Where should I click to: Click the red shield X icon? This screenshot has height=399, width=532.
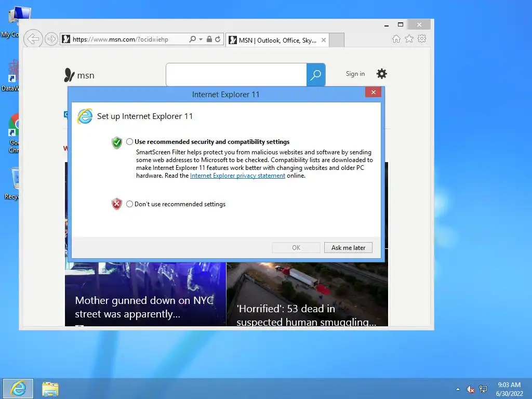(117, 204)
